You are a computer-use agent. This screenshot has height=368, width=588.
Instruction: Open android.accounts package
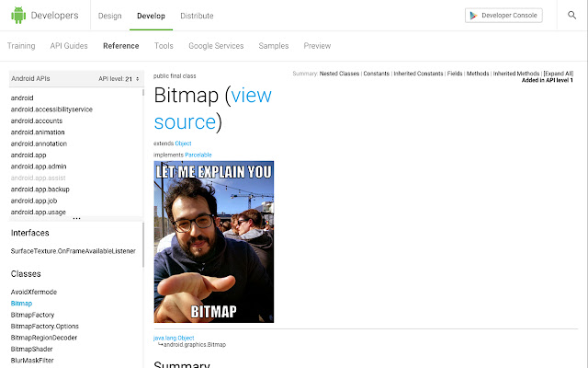tap(37, 121)
